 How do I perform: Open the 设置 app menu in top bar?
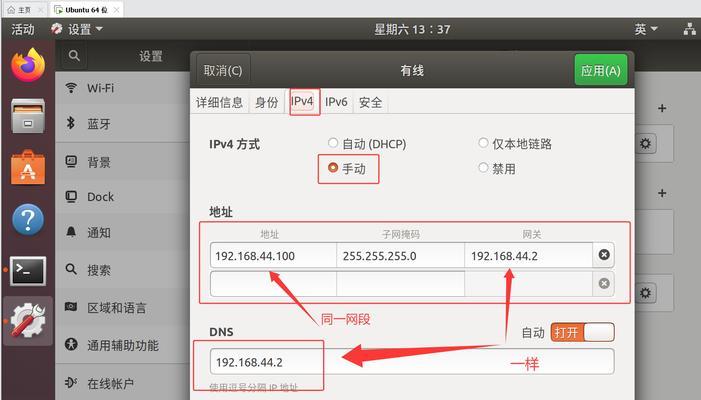coord(77,29)
